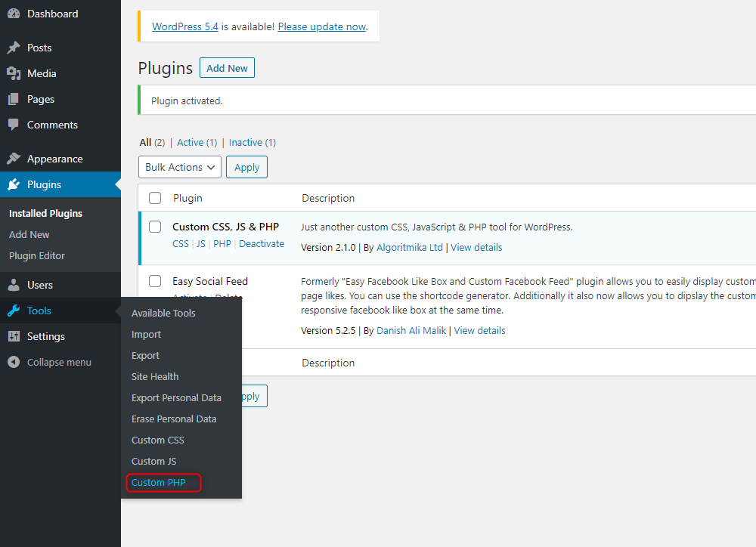Image resolution: width=756 pixels, height=547 pixels.
Task: Click the Collapse menu arrow icon
Action: [x=14, y=362]
